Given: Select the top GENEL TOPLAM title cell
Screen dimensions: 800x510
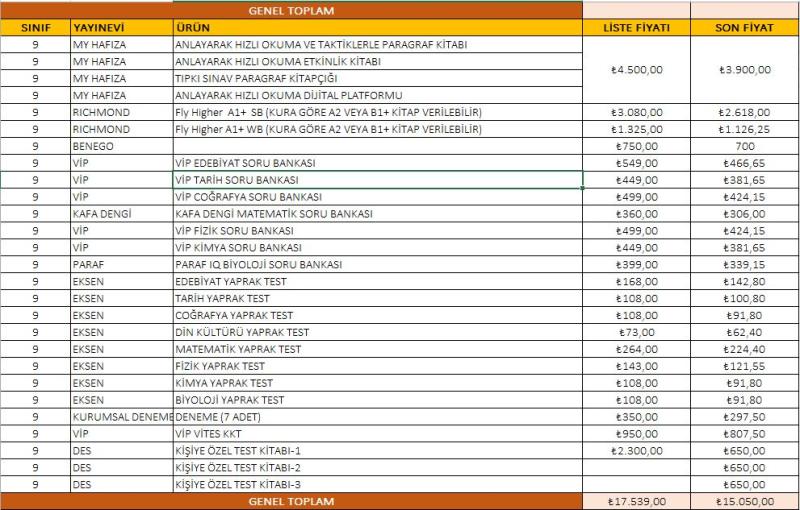Looking at the screenshot, I should tap(291, 11).
